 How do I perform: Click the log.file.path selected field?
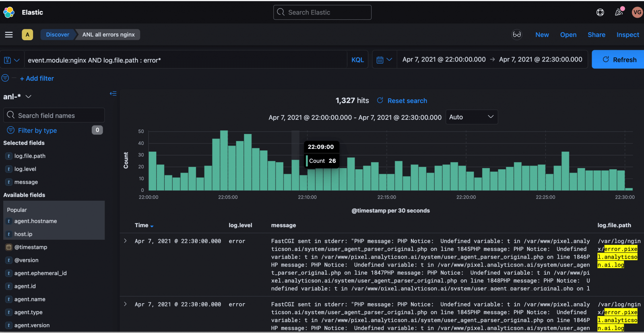coord(30,156)
